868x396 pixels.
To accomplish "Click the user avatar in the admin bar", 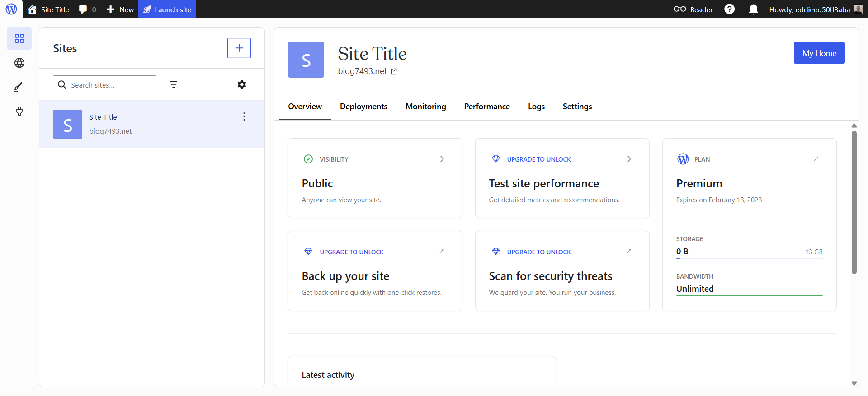I will coord(858,9).
